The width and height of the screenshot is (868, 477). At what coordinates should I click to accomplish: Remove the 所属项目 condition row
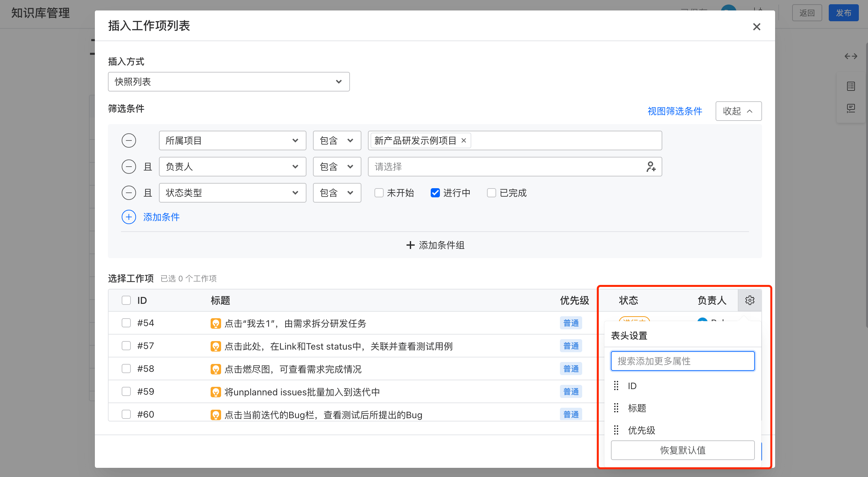point(129,140)
